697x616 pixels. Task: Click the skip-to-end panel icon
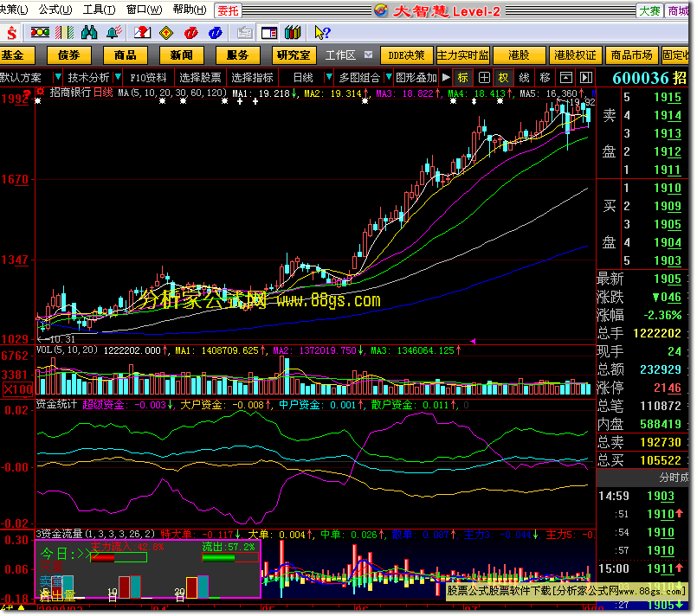pyautogui.click(x=586, y=78)
